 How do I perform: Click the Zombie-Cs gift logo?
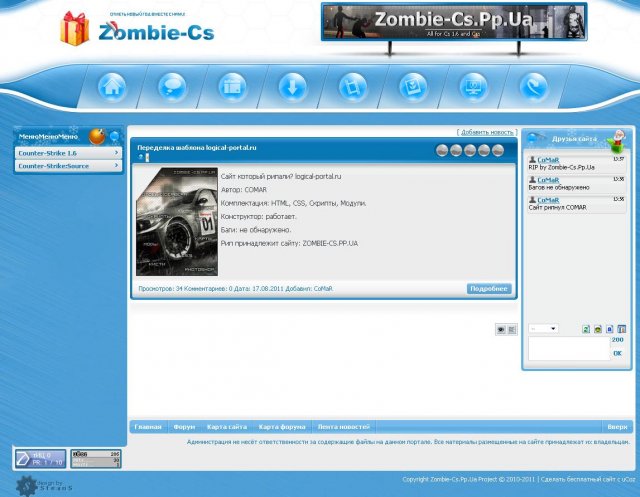(x=137, y=29)
